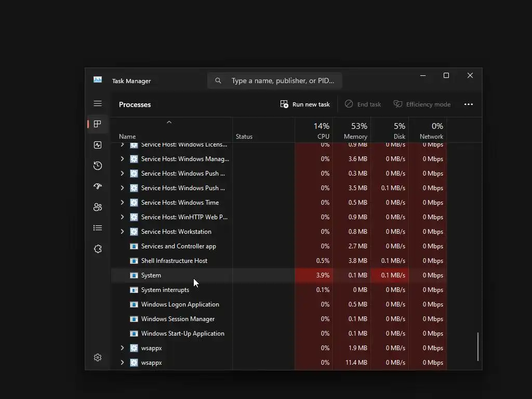Select Windows Logon Application row
The height and width of the screenshot is (399, 532).
[x=279, y=304]
